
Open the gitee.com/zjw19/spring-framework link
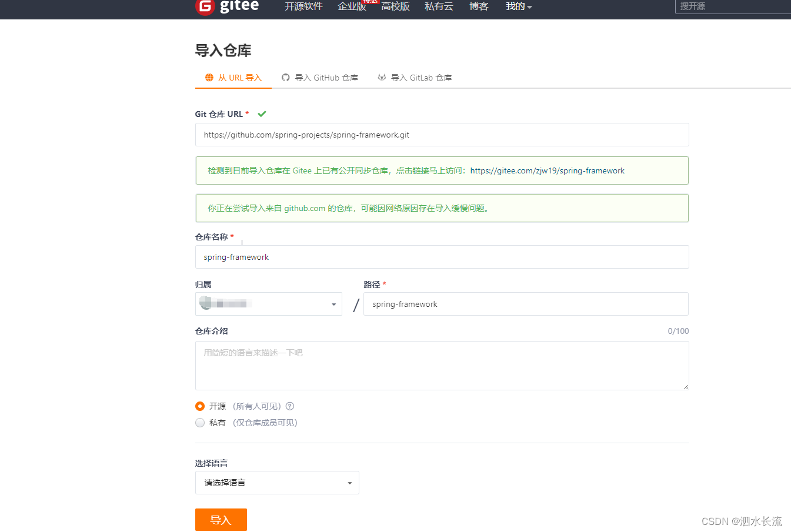point(548,171)
